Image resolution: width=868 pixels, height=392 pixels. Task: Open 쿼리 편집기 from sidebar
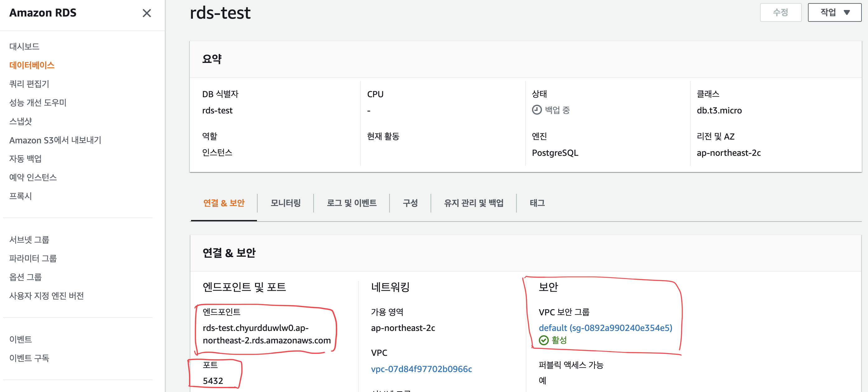click(29, 84)
